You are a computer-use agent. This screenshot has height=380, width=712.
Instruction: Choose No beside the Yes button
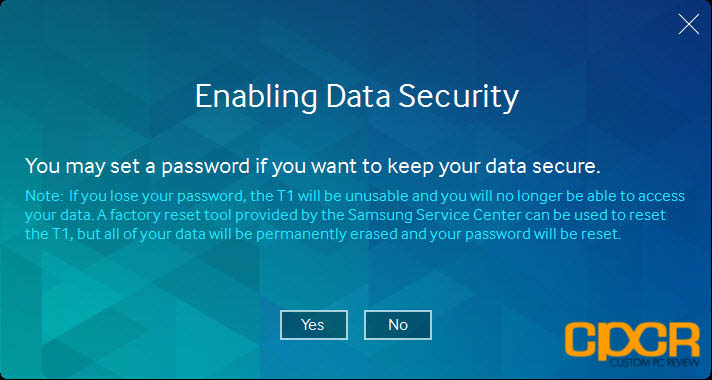tap(398, 325)
